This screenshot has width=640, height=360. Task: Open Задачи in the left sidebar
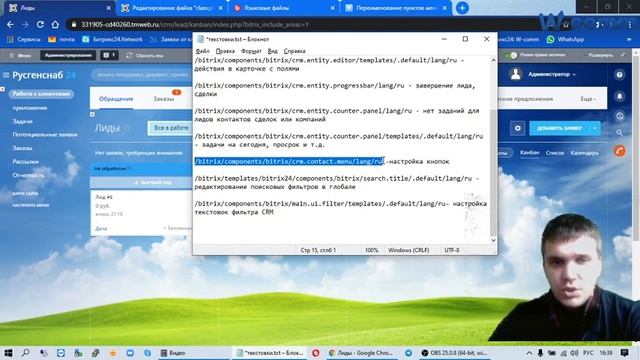(22, 121)
